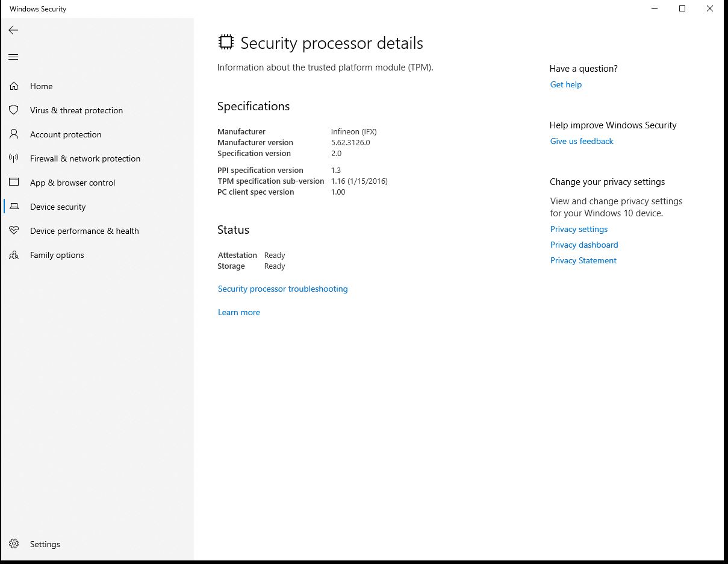Click the App & browser control window icon

[14, 183]
